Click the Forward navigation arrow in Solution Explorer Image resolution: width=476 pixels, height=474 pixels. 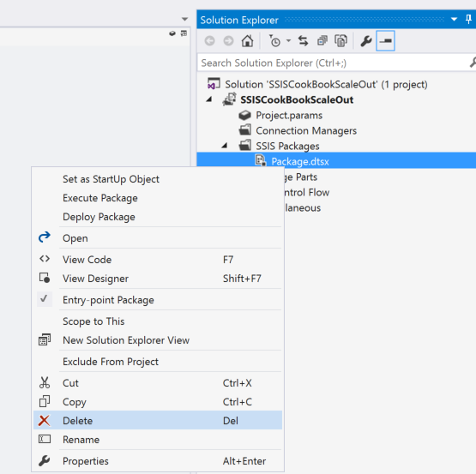(228, 40)
